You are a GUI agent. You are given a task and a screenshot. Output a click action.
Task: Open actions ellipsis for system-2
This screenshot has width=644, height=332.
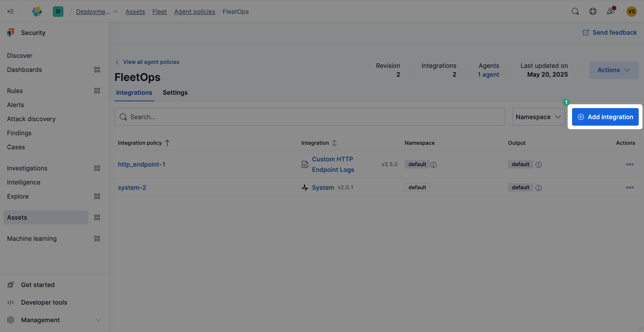630,187
